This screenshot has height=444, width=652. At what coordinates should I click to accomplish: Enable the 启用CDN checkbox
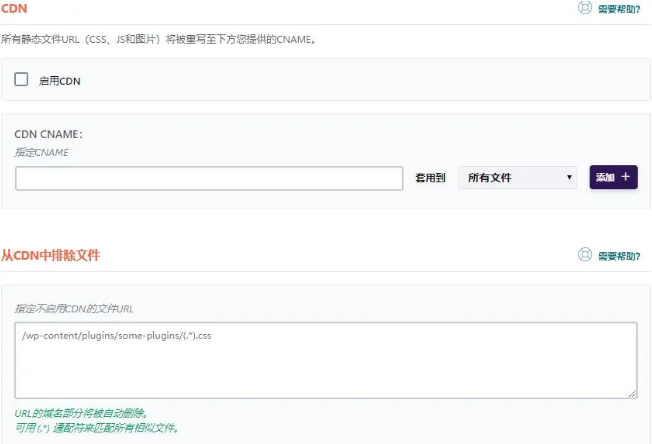click(21, 79)
